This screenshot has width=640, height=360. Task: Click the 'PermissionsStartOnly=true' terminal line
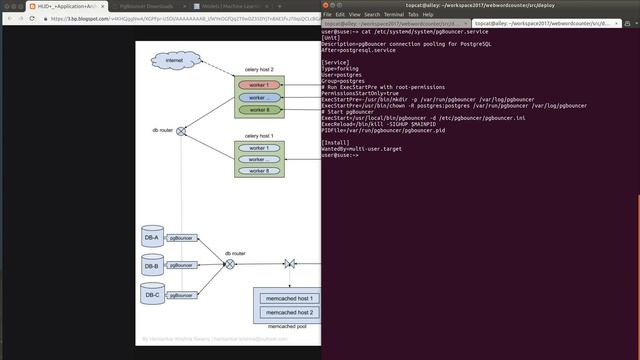(x=360, y=93)
